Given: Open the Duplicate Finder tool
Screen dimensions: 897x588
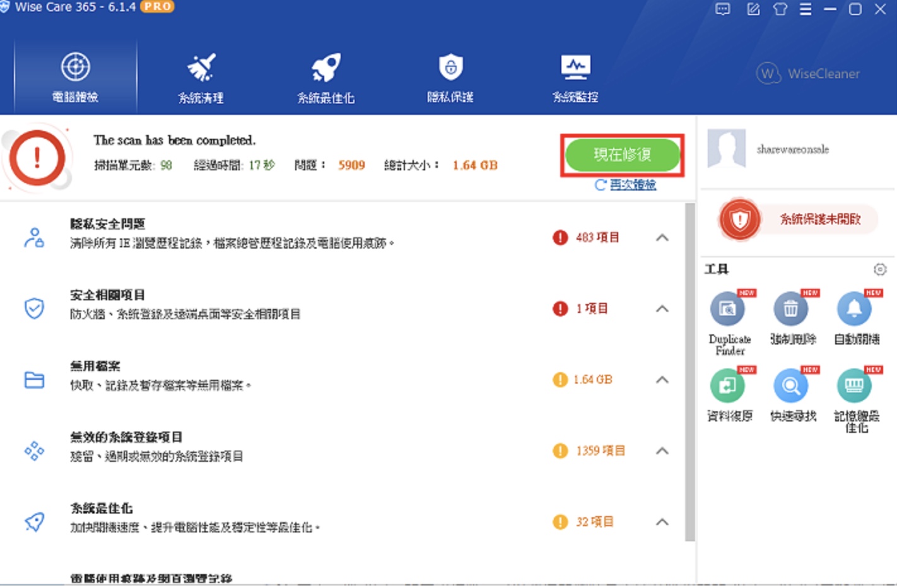Looking at the screenshot, I should coord(729,323).
